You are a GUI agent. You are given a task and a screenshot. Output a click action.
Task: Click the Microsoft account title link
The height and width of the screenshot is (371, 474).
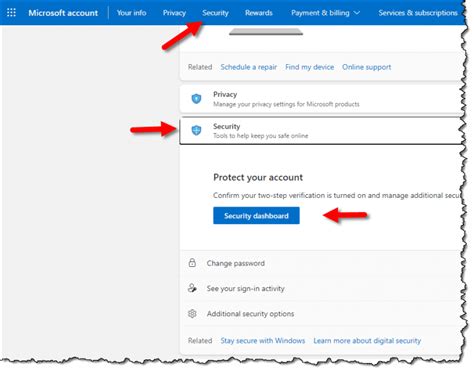63,13
